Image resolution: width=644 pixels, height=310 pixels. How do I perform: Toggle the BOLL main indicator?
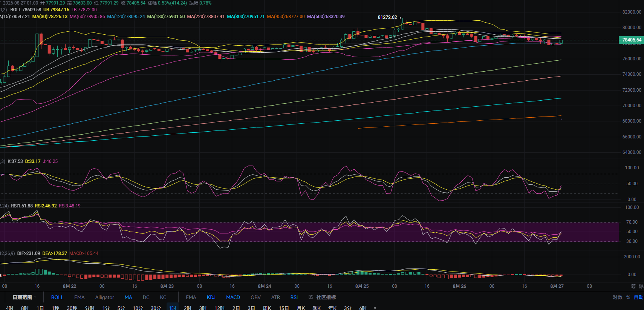pos(57,297)
